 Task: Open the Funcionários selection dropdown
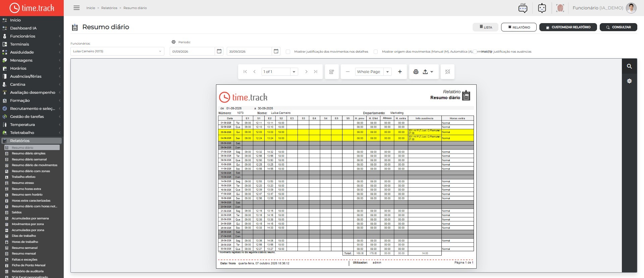(117, 51)
